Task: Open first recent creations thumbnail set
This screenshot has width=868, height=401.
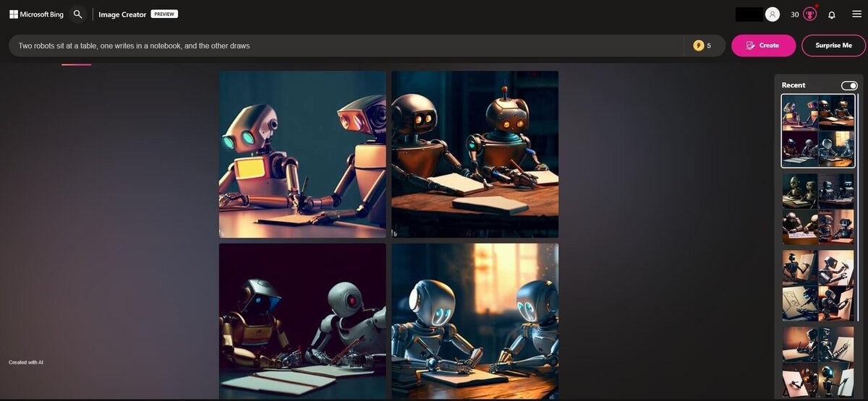Action: pyautogui.click(x=818, y=131)
